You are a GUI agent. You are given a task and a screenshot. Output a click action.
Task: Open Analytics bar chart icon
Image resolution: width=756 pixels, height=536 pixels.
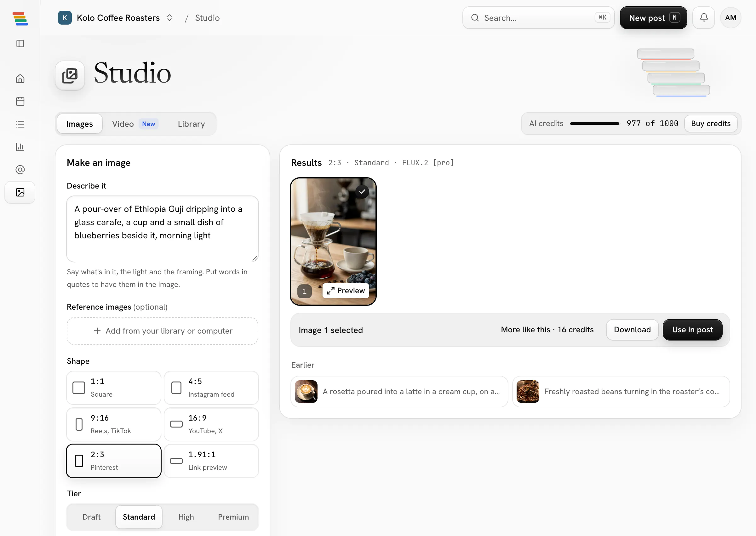tap(20, 147)
